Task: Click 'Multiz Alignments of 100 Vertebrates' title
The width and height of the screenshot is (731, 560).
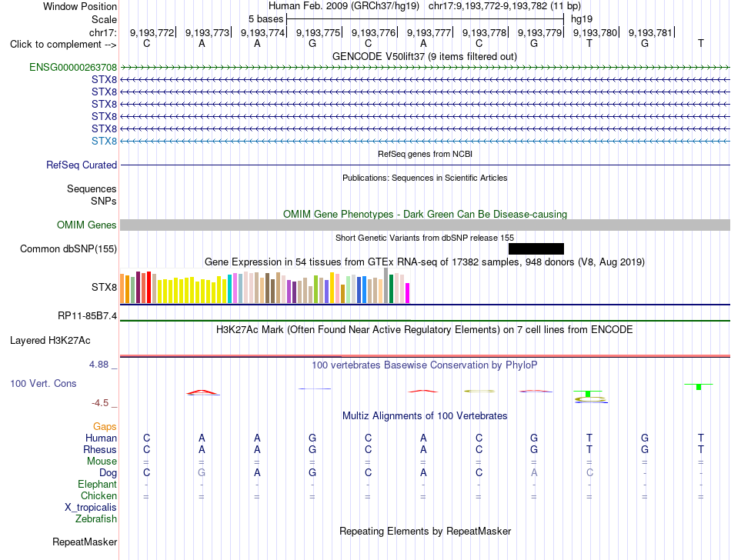Action: [x=425, y=415]
